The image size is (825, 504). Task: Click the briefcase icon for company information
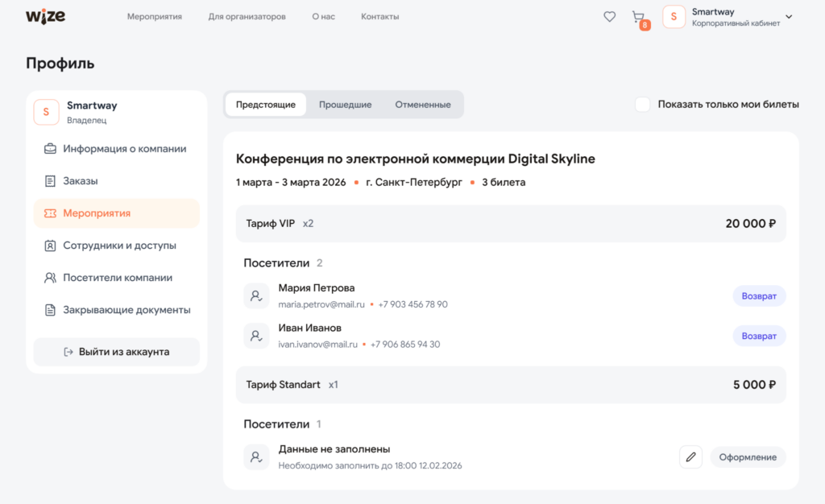pos(50,149)
